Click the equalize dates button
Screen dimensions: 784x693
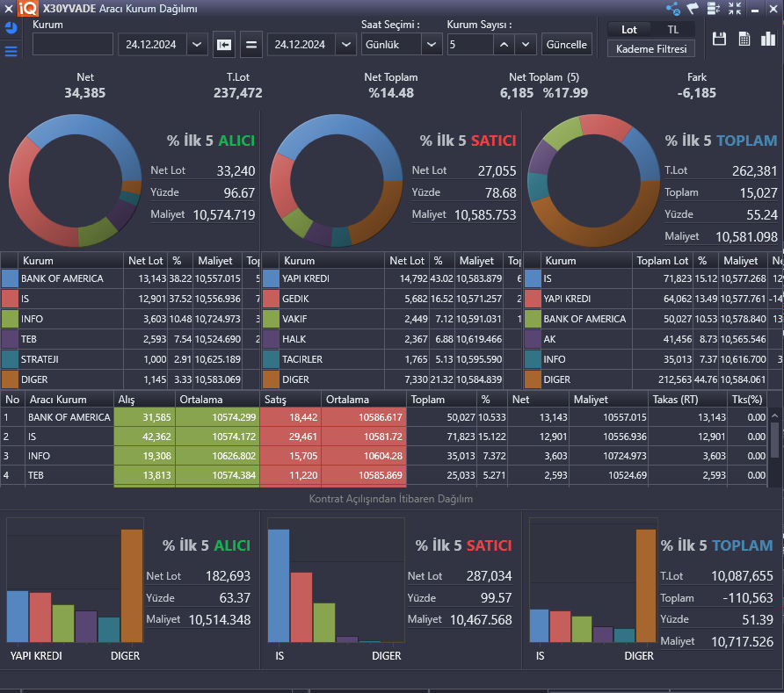point(251,45)
